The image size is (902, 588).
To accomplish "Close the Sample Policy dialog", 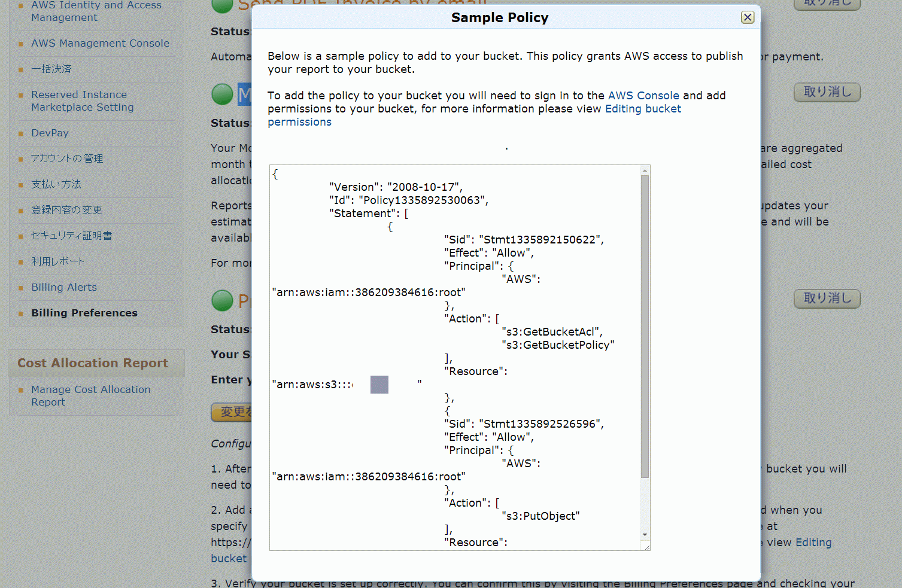I will click(748, 17).
